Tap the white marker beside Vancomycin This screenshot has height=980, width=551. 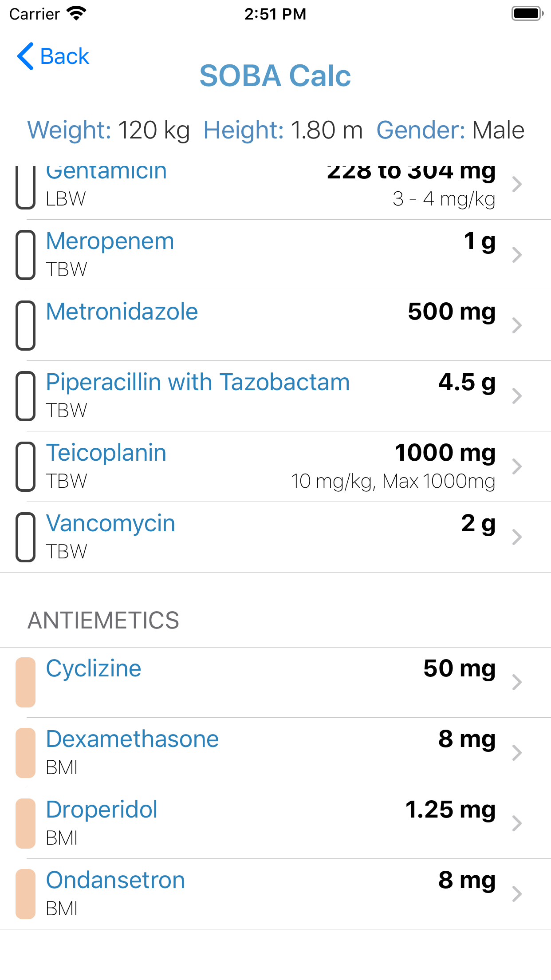(26, 537)
